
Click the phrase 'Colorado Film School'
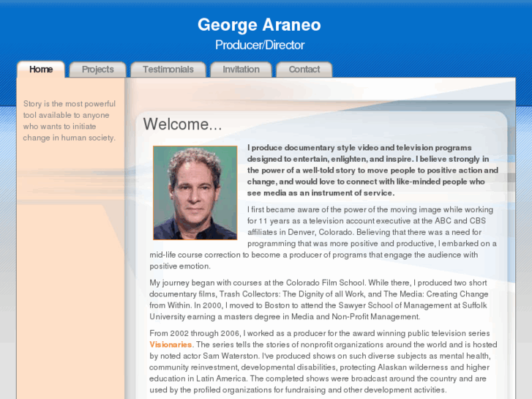325,283
